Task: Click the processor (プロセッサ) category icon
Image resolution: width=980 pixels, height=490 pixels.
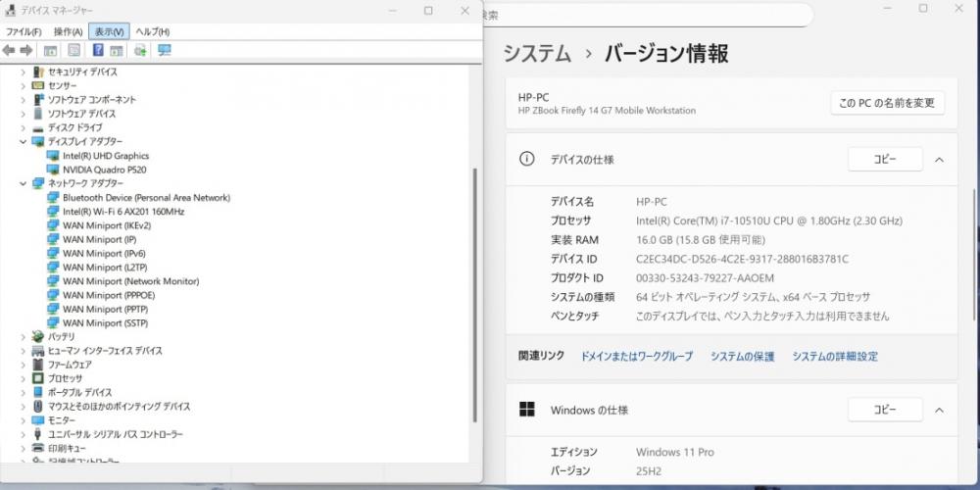Action: pyautogui.click(x=38, y=378)
